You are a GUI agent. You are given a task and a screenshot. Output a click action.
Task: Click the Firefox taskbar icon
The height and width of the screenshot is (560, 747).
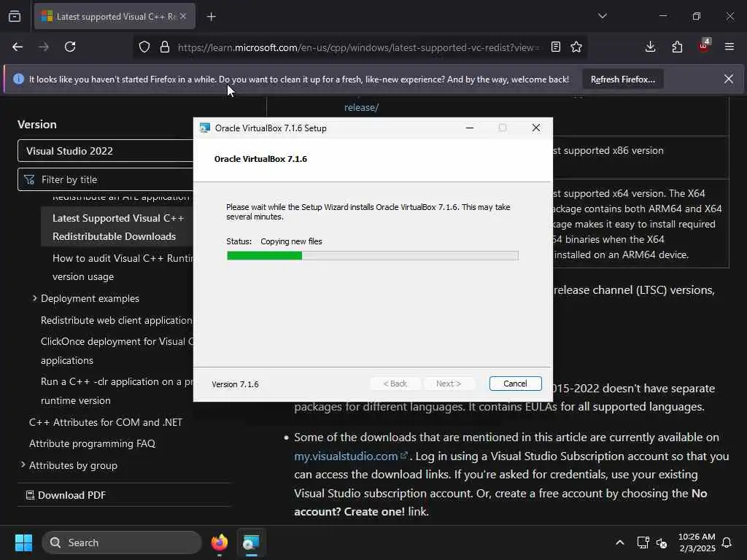(219, 542)
